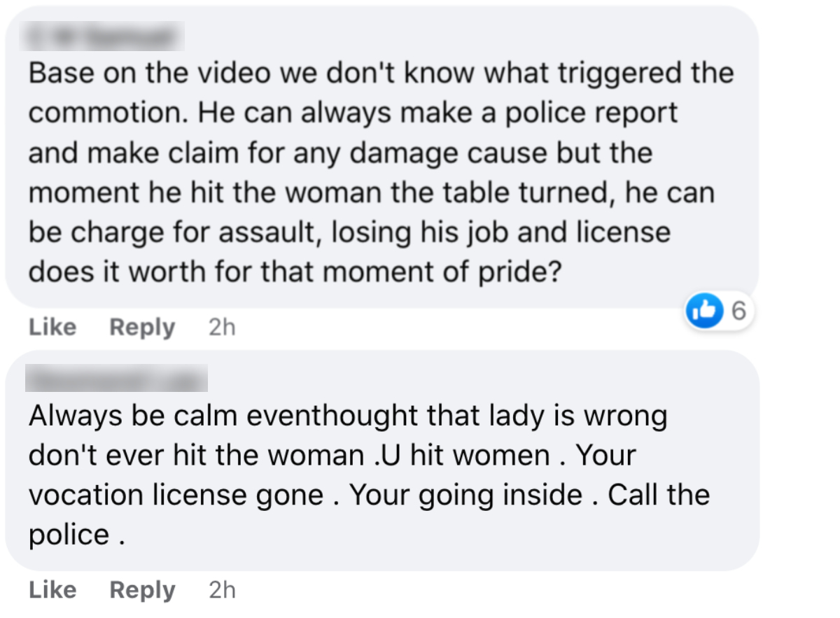Open the blurred author name above second comment
The height and width of the screenshot is (618, 840).
click(x=117, y=379)
